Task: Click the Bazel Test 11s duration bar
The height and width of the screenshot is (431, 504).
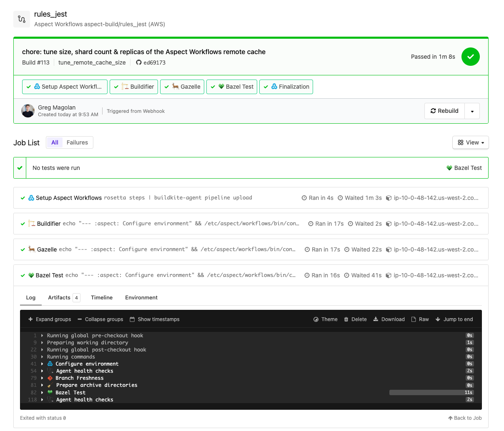Action: pos(431,392)
